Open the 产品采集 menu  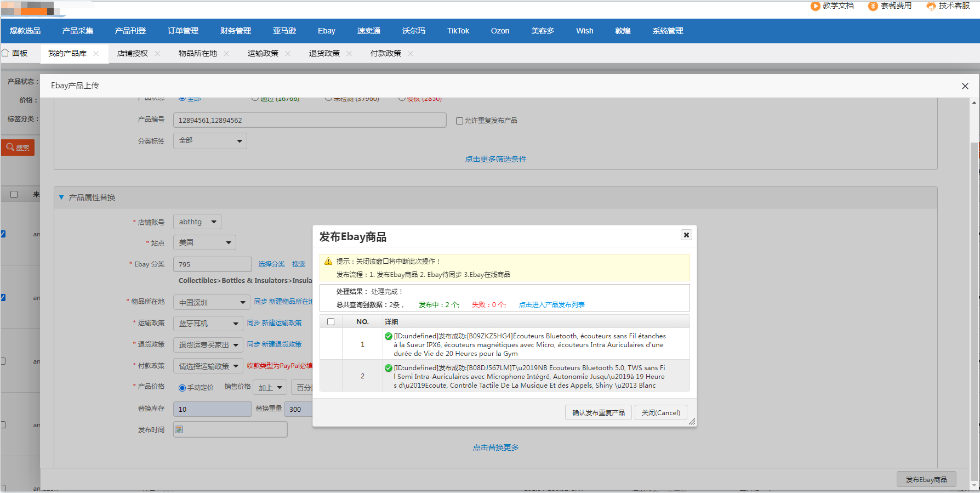pos(78,31)
